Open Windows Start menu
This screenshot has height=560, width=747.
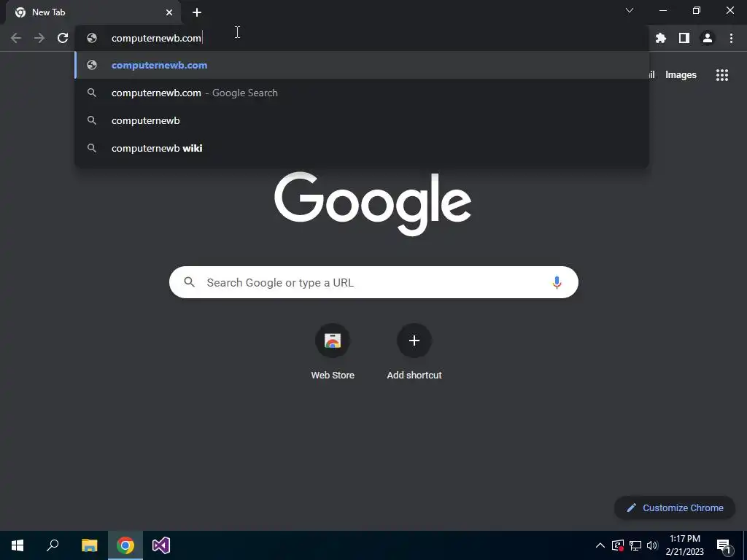[18, 545]
